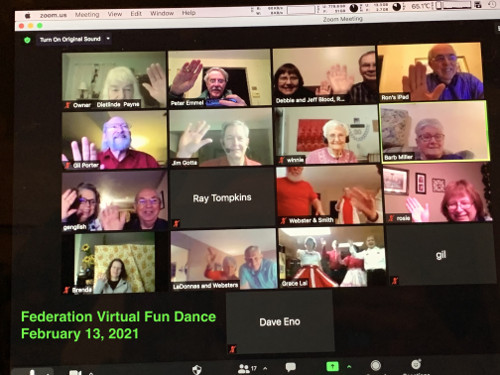
Task: Click the 'Zoom Meeting' window title
Action: 343,19
